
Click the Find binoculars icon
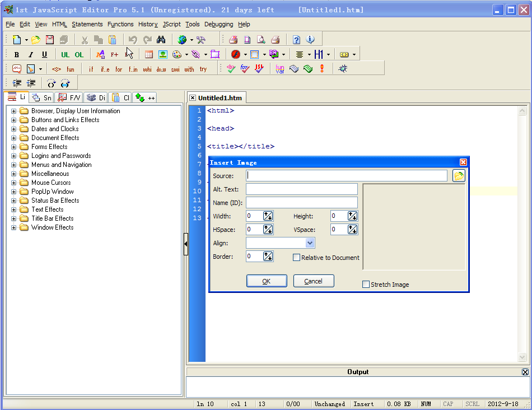pyautogui.click(x=162, y=39)
